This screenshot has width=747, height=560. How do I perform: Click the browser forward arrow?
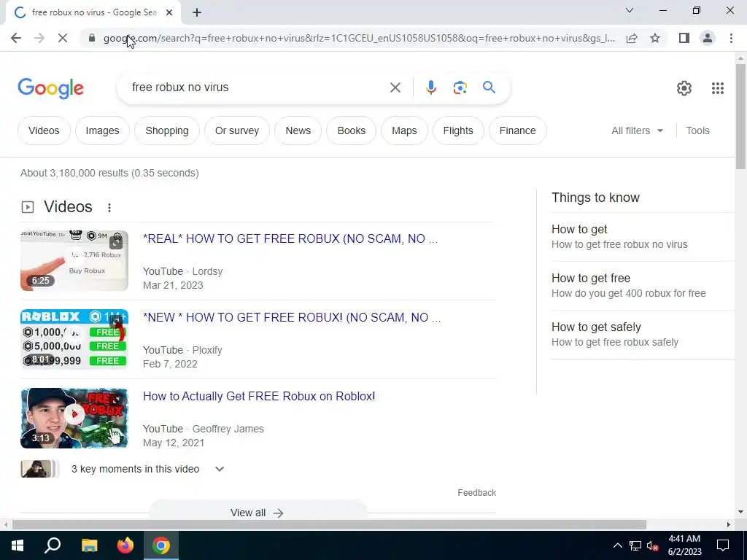39,38
